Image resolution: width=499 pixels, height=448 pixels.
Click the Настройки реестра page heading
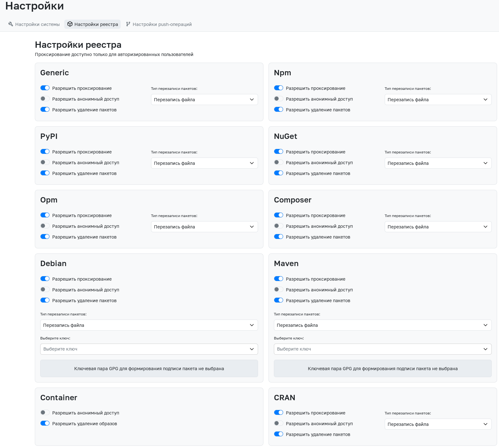(78, 45)
